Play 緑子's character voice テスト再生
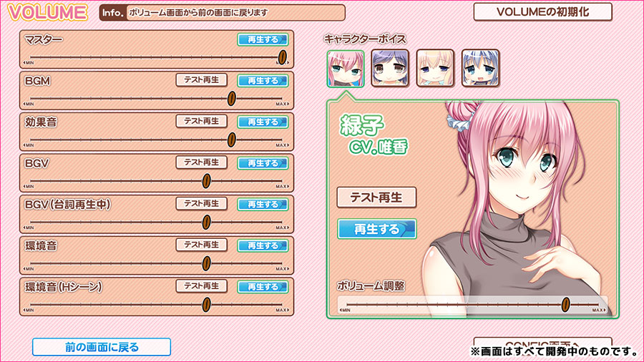 click(x=376, y=197)
